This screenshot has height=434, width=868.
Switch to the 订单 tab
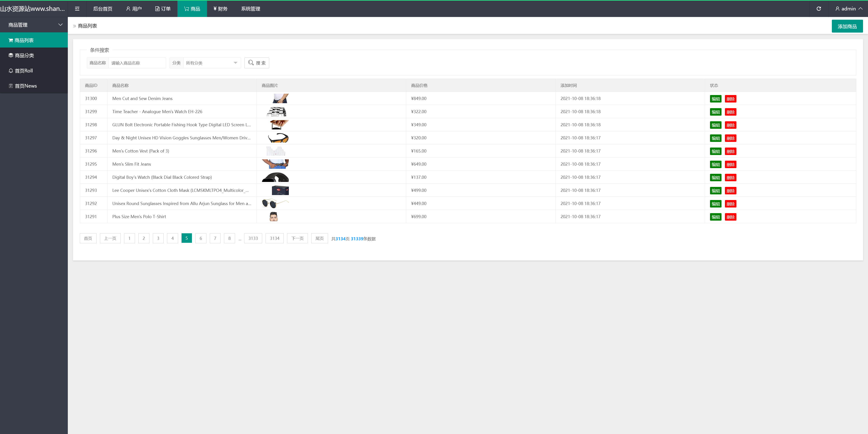[x=163, y=9]
